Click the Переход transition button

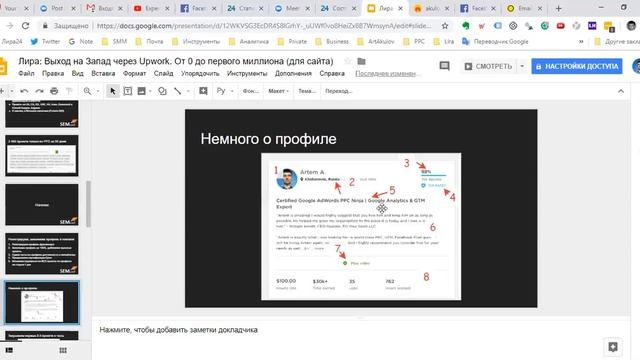pyautogui.click(x=338, y=91)
